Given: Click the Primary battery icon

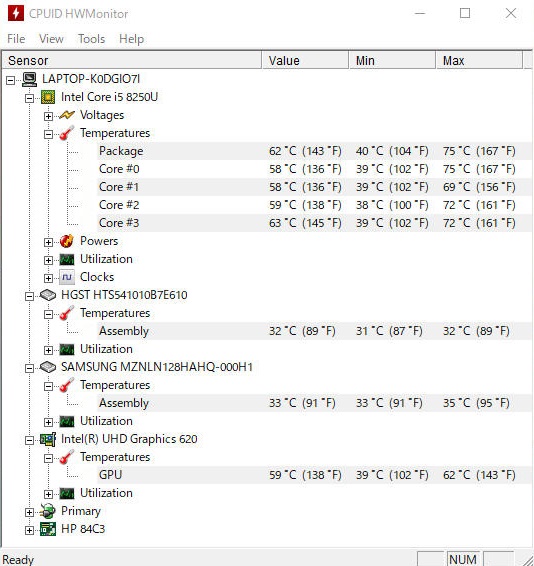Looking at the screenshot, I should pyautogui.click(x=48, y=511).
